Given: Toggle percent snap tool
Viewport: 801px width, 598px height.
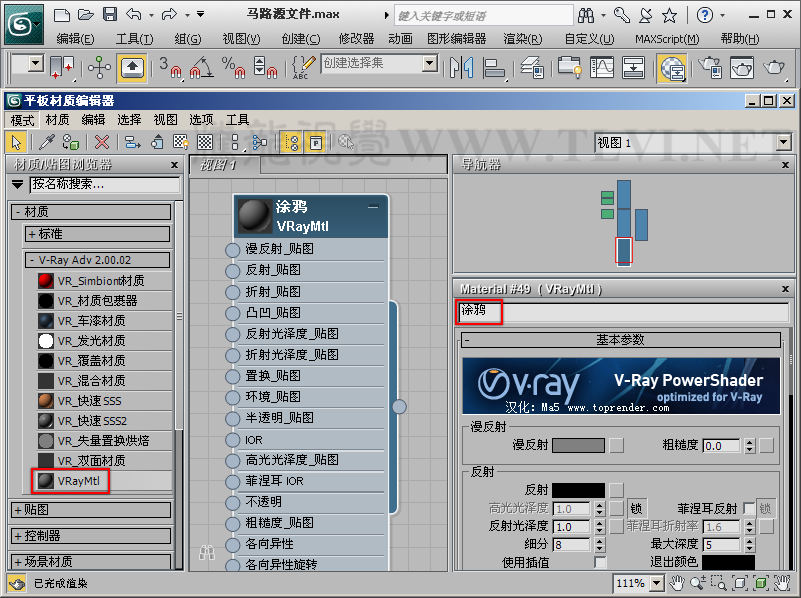Looking at the screenshot, I should point(233,67).
